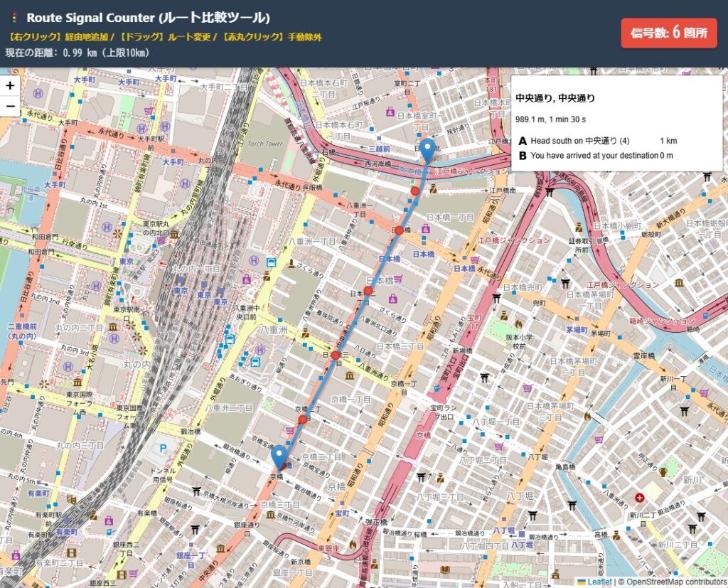
Task: Click the traffic light icon in header
Action: click(x=13, y=18)
